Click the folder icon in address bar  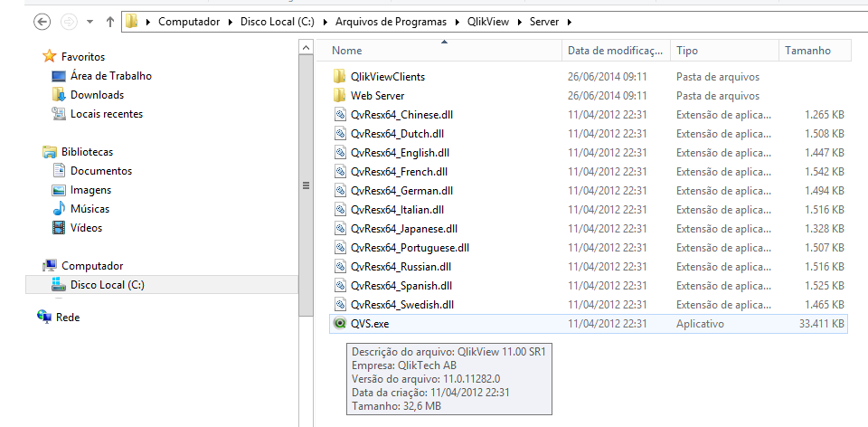point(131,22)
